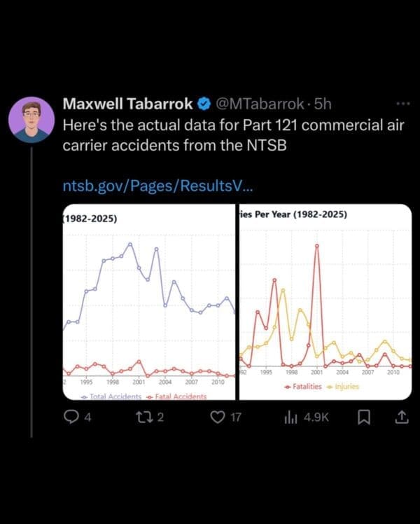This screenshot has height=524, width=420.
Task: Open the @MTabarrok handle link
Action: 258,104
